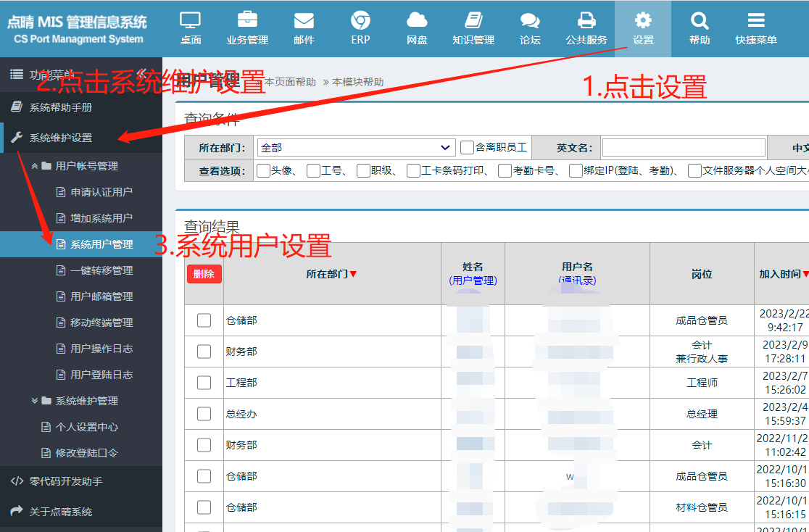This screenshot has width=809, height=532.
Task: Open 用户登陆日志 in the sidebar
Action: pyautogui.click(x=101, y=375)
